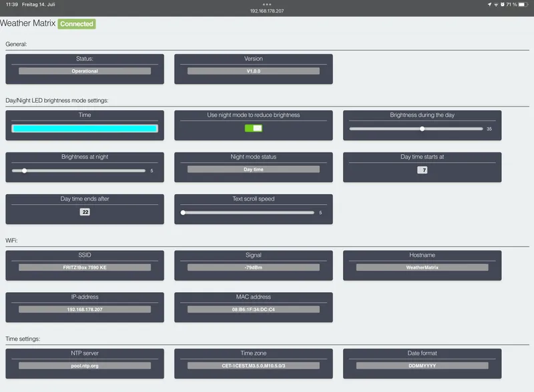Click the Brightness at night slider handle
The image size is (534, 392).
(x=25, y=171)
